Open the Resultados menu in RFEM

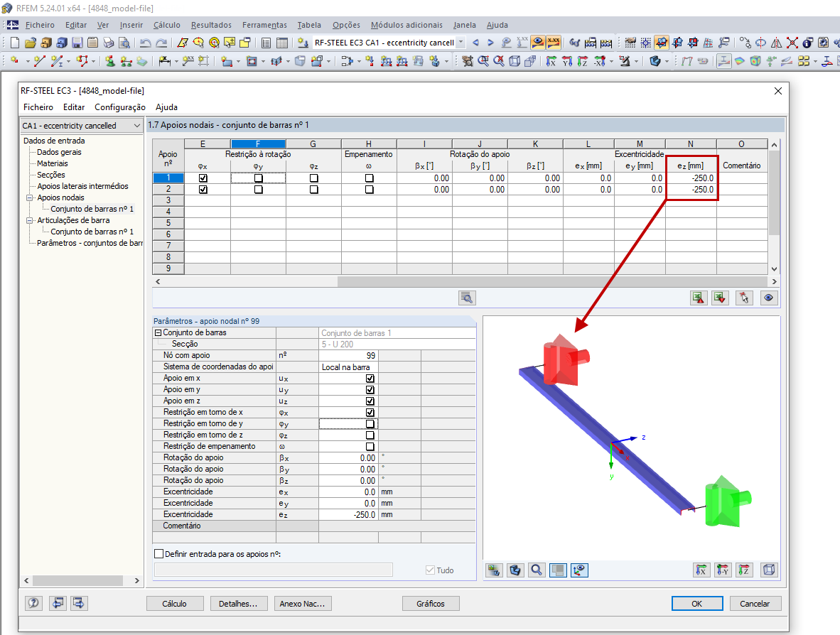(211, 25)
